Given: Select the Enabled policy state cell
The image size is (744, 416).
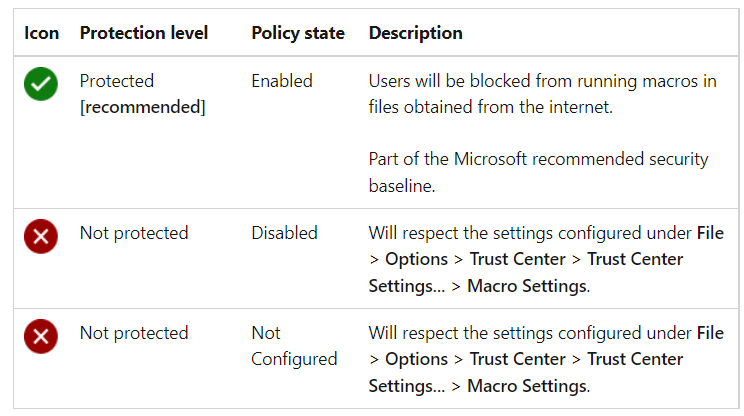Looking at the screenshot, I should [x=282, y=81].
